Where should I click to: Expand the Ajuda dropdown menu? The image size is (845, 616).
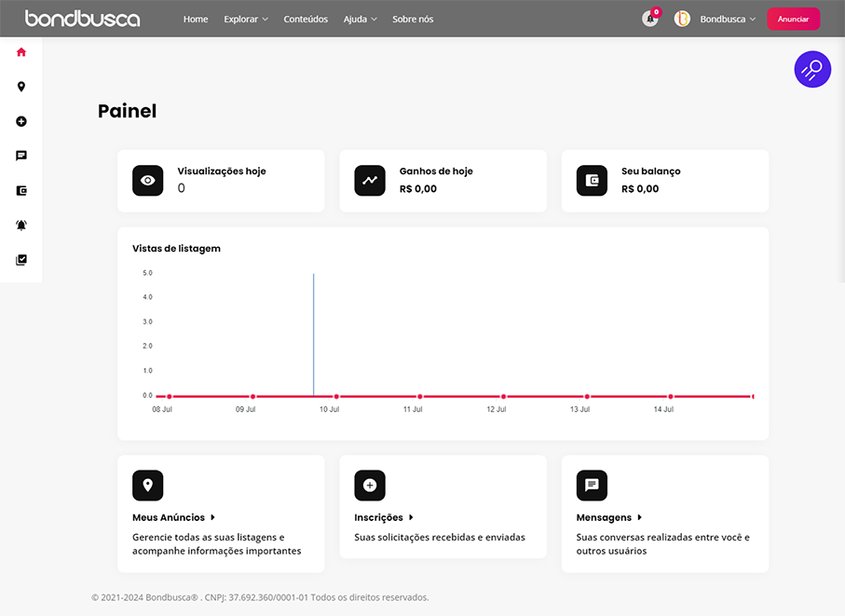(x=360, y=19)
